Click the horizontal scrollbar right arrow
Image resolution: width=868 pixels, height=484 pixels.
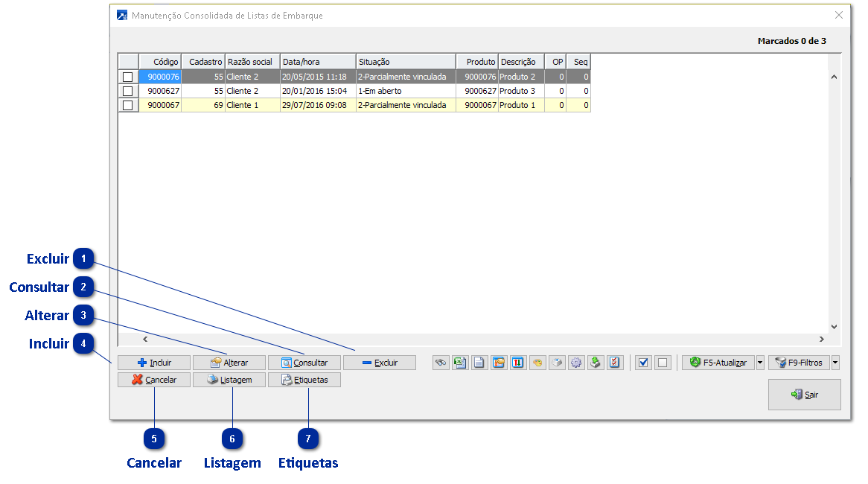point(822,339)
